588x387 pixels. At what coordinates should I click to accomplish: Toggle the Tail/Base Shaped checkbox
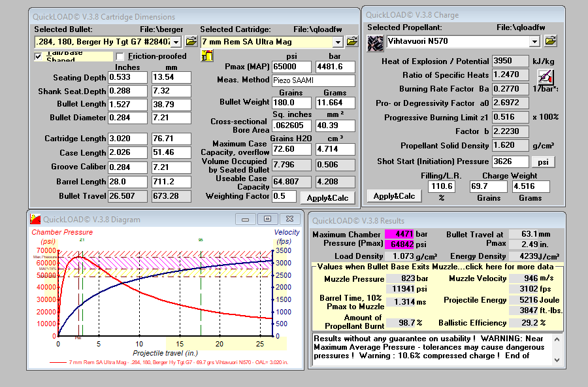tap(39, 56)
